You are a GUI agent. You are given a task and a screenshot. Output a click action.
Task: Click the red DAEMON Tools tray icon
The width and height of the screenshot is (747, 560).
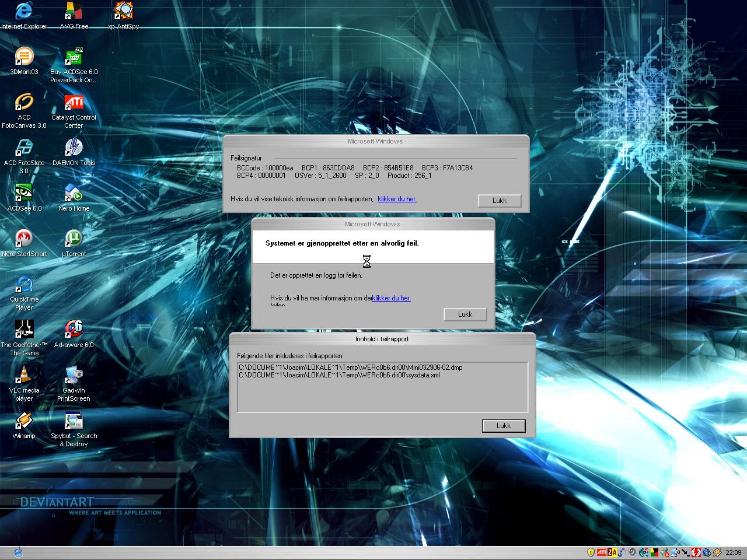click(696, 552)
